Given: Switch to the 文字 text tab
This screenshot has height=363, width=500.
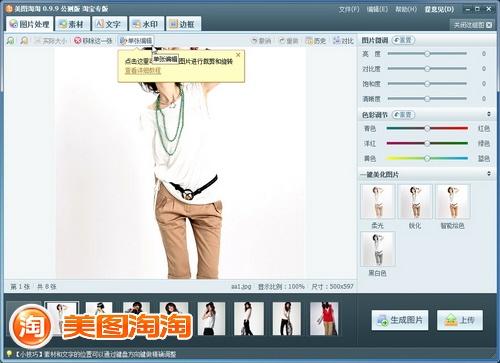Looking at the screenshot, I should click(109, 24).
